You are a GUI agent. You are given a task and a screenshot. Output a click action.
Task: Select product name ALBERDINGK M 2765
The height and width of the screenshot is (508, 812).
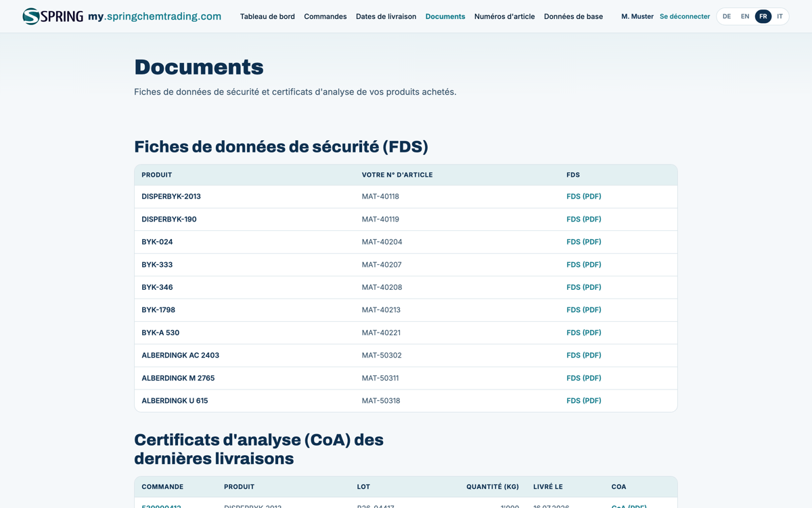(178, 378)
